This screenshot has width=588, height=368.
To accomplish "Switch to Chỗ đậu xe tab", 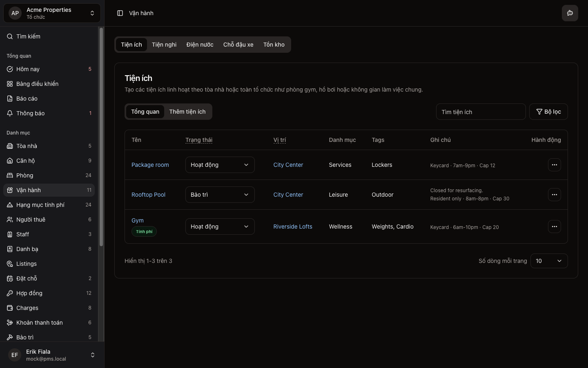I will (238, 45).
